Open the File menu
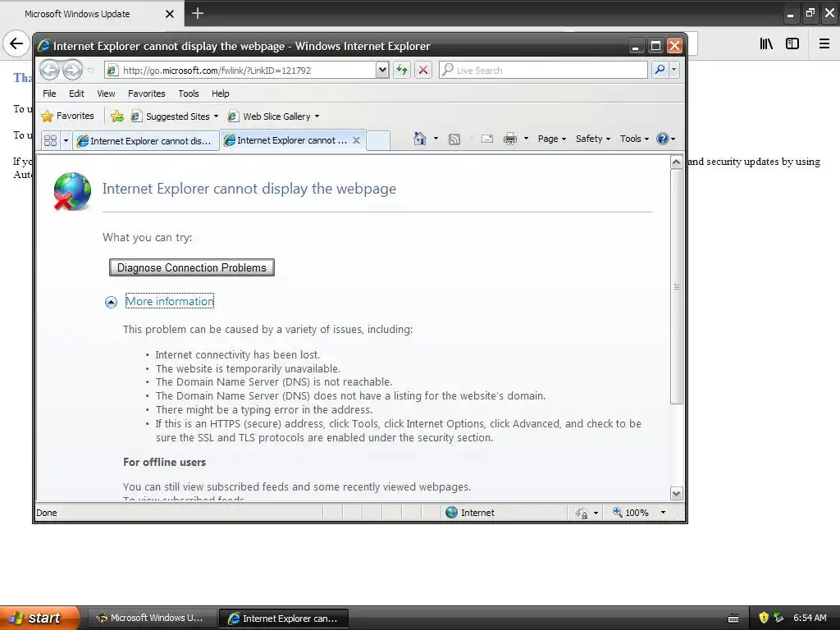The image size is (840, 630). point(49,94)
